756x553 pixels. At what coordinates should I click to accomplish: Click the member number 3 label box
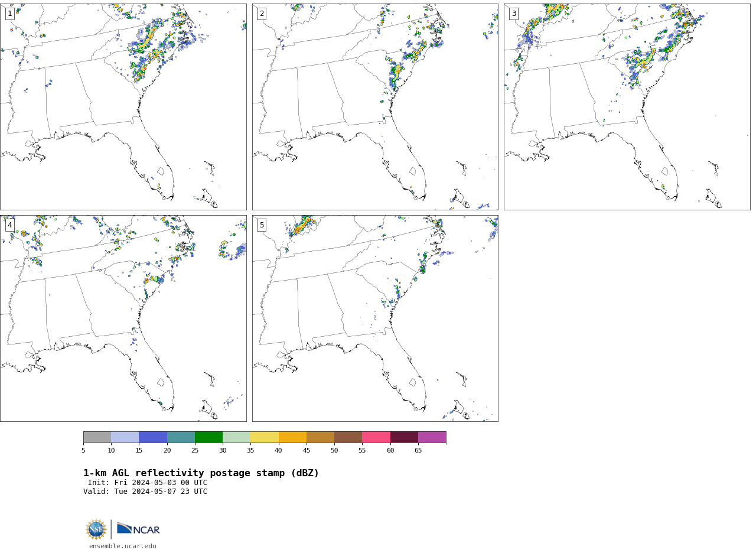(514, 14)
